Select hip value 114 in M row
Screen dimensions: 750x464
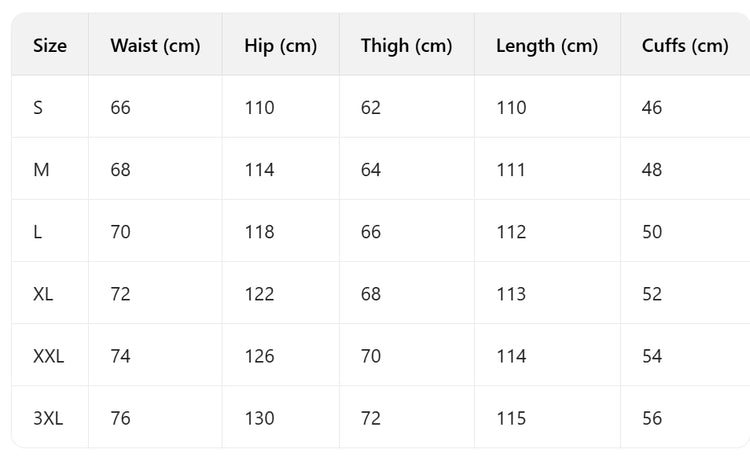pyautogui.click(x=259, y=170)
